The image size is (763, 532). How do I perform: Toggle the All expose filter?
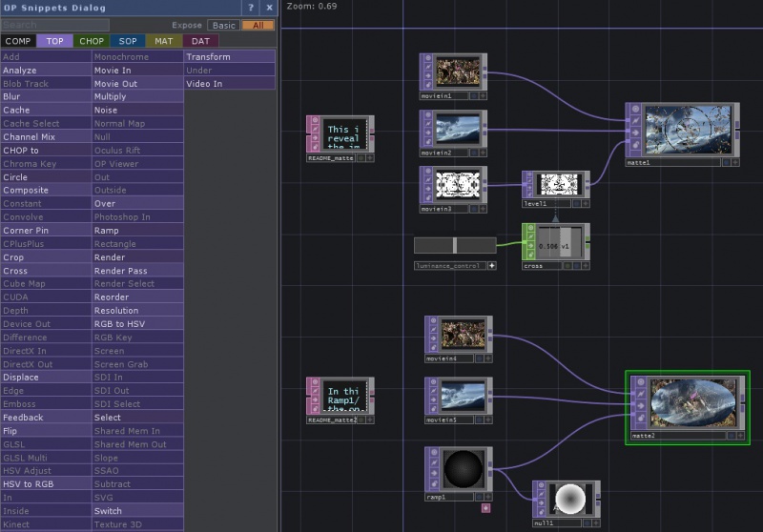coord(257,26)
